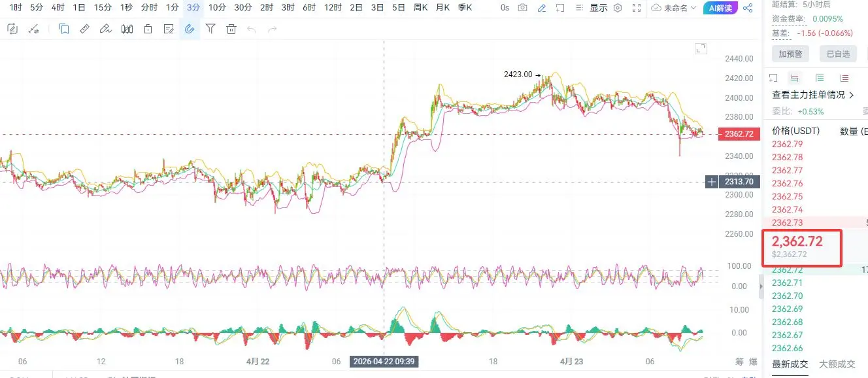The image size is (868, 378).
Task: Switch to the 1日 timeframe
Action: point(78,8)
